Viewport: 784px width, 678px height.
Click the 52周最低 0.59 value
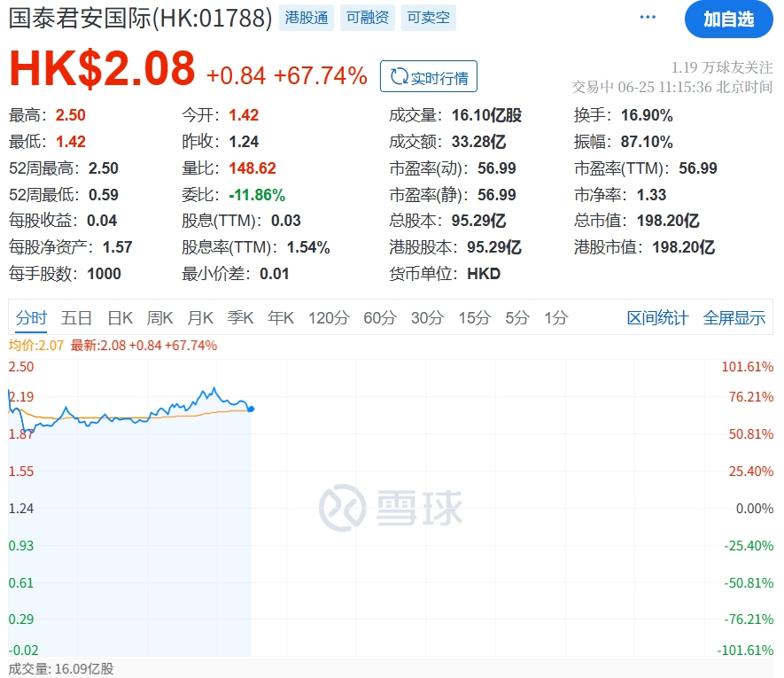(104, 195)
